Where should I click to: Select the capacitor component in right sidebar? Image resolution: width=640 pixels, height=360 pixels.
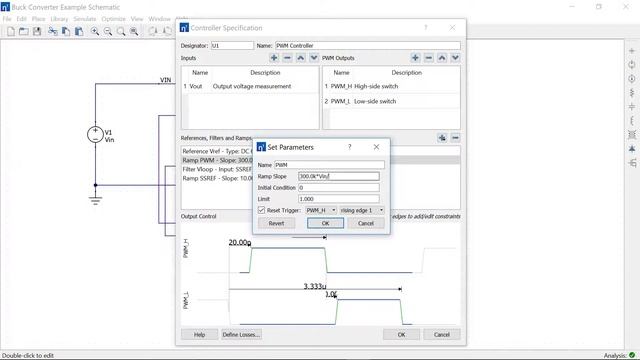(x=632, y=107)
